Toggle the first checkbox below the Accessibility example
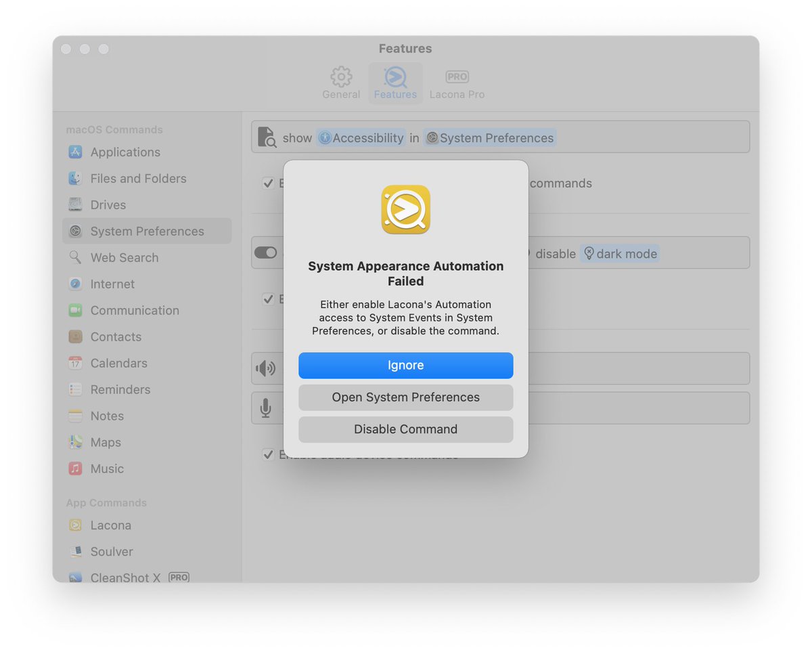 tap(268, 183)
